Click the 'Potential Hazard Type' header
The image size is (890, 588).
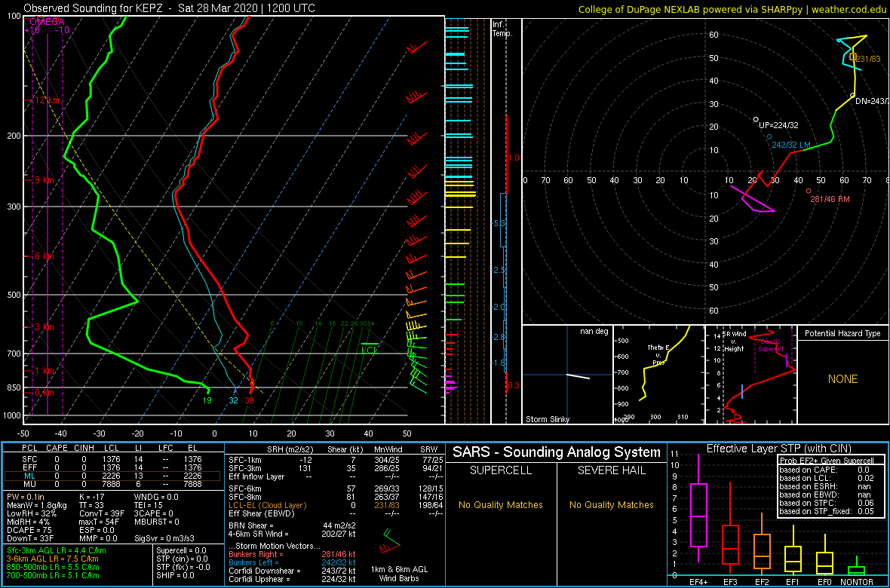click(842, 333)
